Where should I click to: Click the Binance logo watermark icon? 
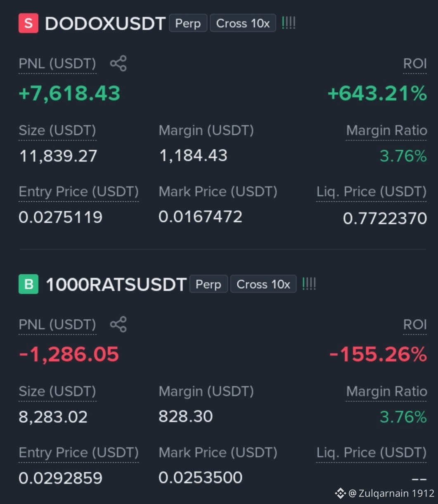pyautogui.click(x=340, y=493)
